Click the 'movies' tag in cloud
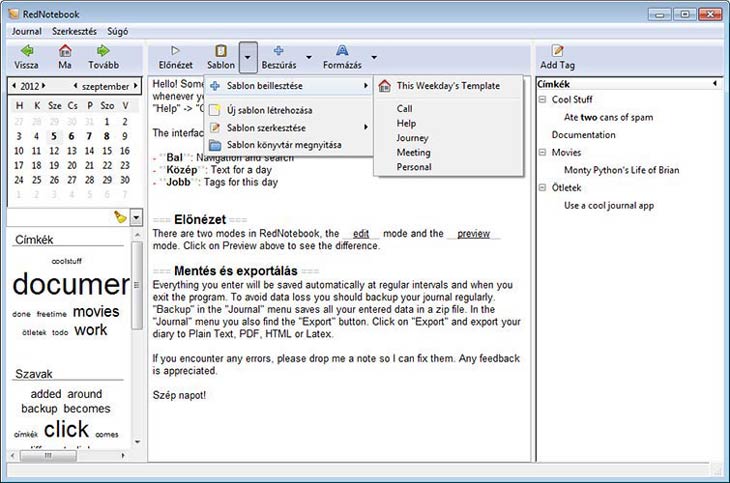Viewport: 730px width, 483px height. pos(96,311)
